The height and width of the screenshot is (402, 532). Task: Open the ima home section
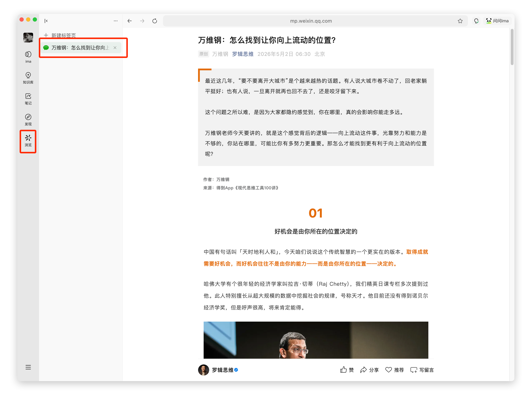pyautogui.click(x=28, y=57)
